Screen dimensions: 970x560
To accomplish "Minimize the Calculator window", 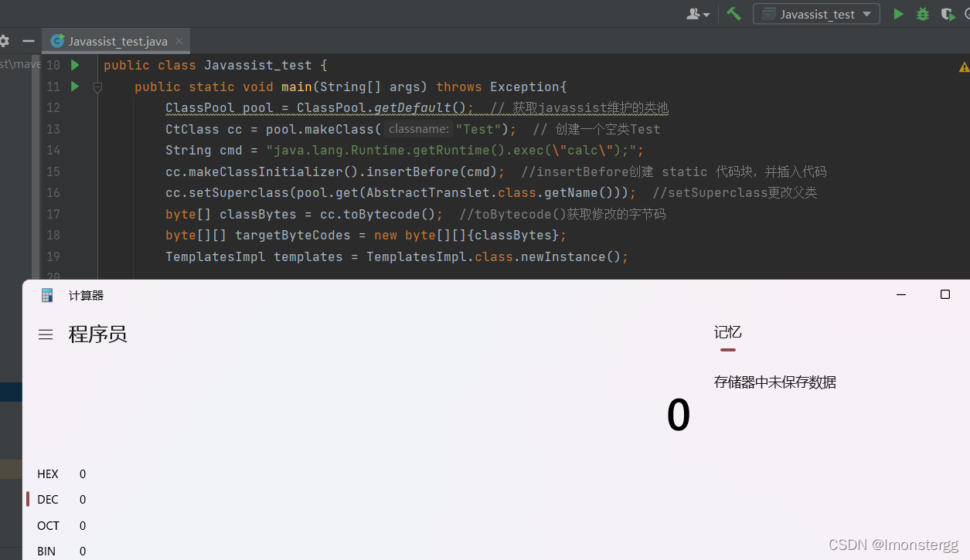I will [900, 294].
